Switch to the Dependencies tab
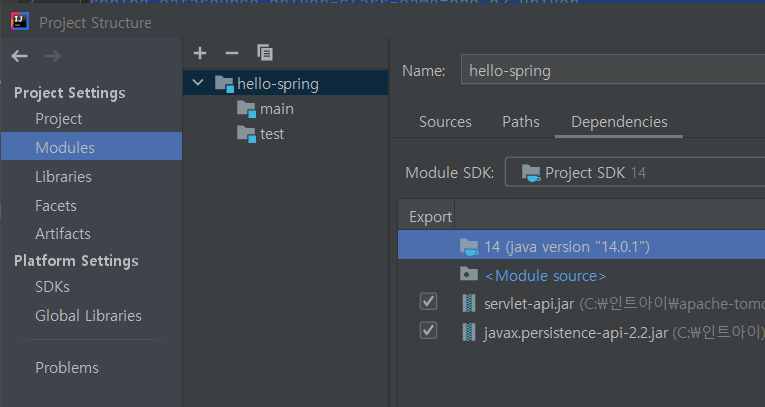This screenshot has width=765, height=407. tap(619, 122)
